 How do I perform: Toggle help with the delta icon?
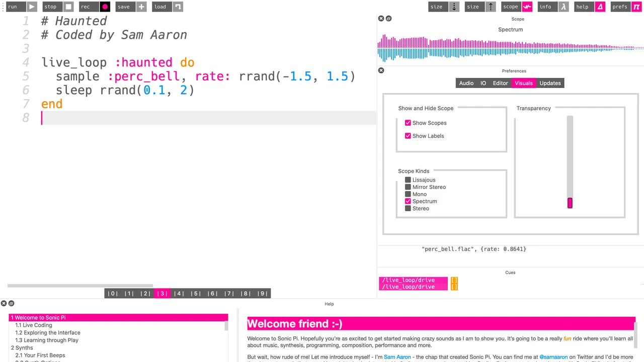pos(600,7)
